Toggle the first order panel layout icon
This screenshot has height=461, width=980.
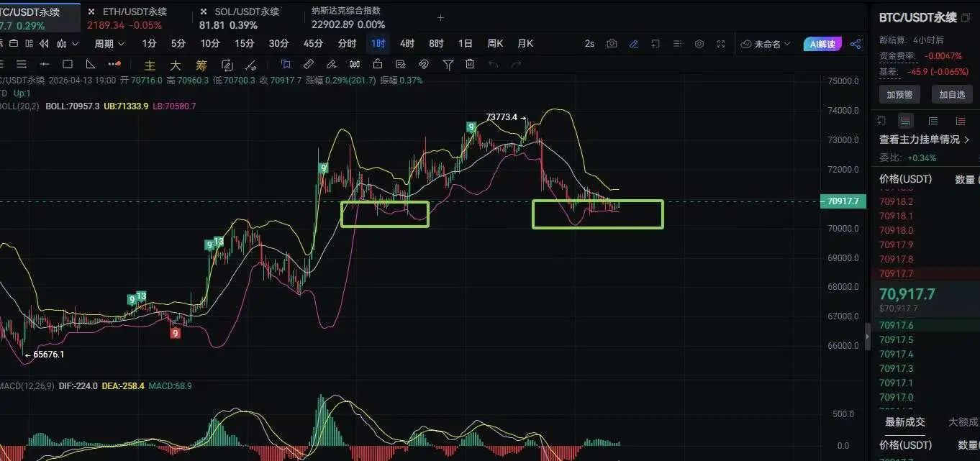point(881,120)
